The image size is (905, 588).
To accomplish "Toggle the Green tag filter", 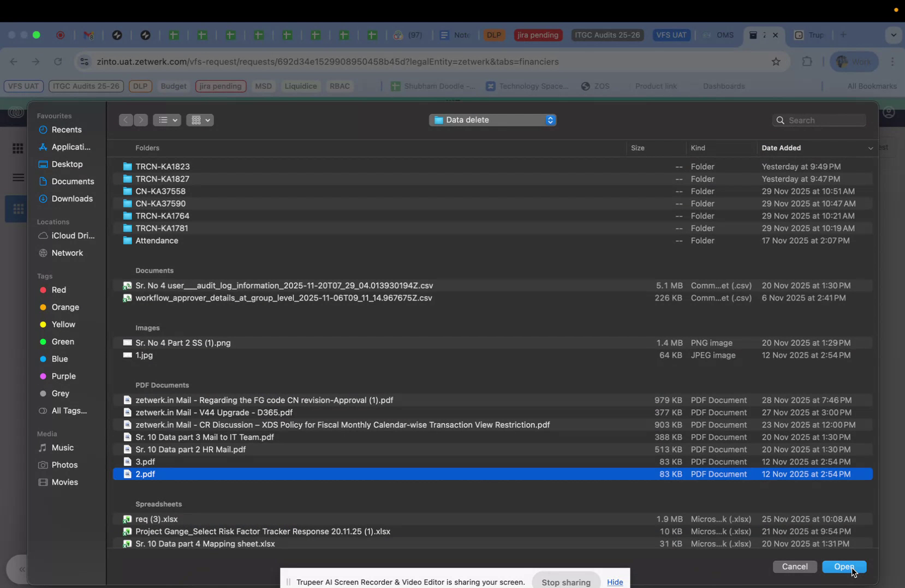I will point(62,341).
